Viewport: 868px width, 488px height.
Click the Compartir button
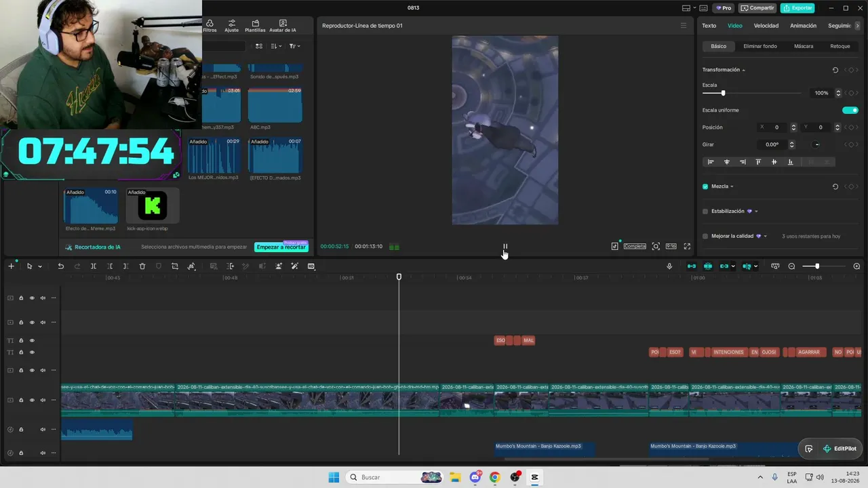[757, 8]
